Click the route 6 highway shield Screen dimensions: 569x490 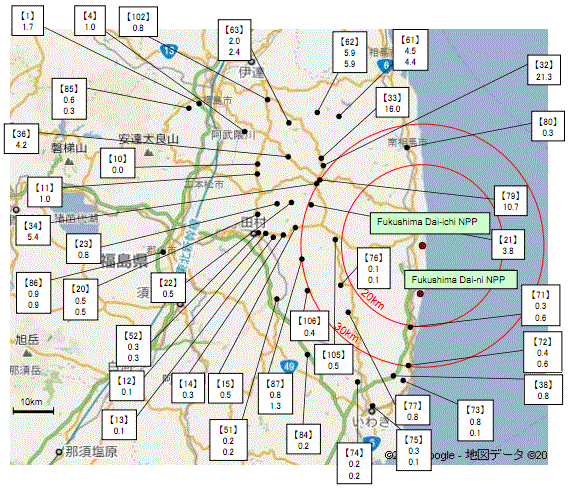[x=385, y=66]
